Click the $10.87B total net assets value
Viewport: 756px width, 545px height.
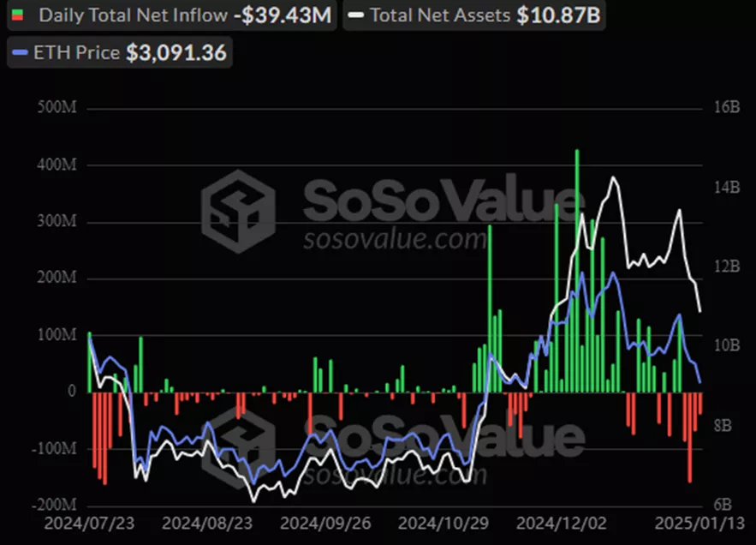pyautogui.click(x=559, y=16)
